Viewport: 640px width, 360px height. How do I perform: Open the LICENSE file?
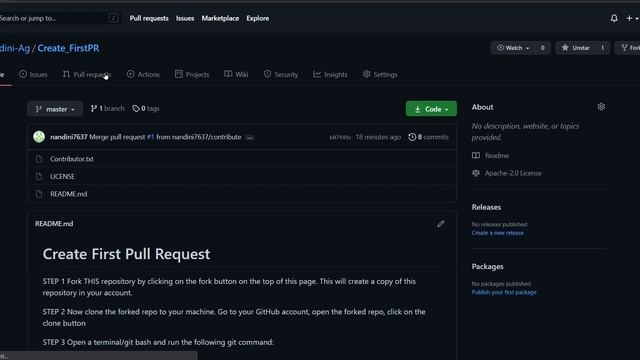click(x=62, y=176)
